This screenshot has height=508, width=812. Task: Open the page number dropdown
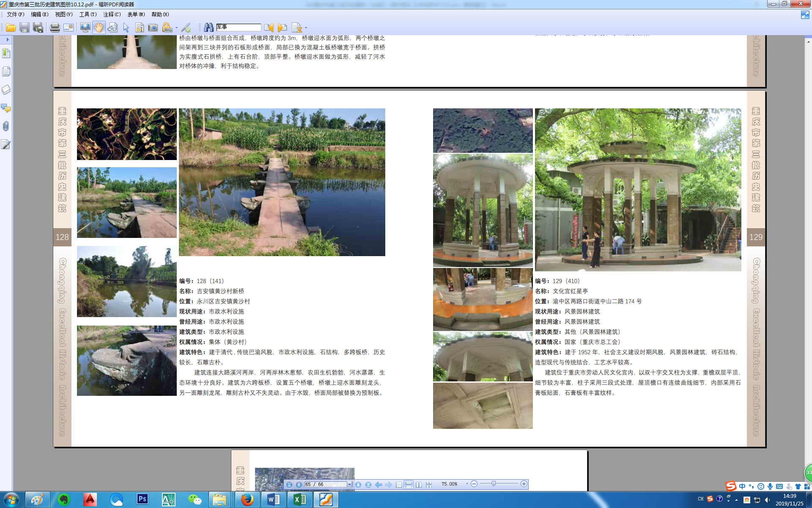pos(350,484)
